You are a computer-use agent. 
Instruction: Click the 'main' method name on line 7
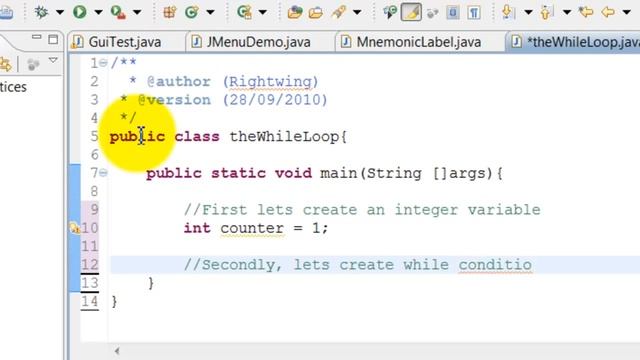[x=338, y=173]
